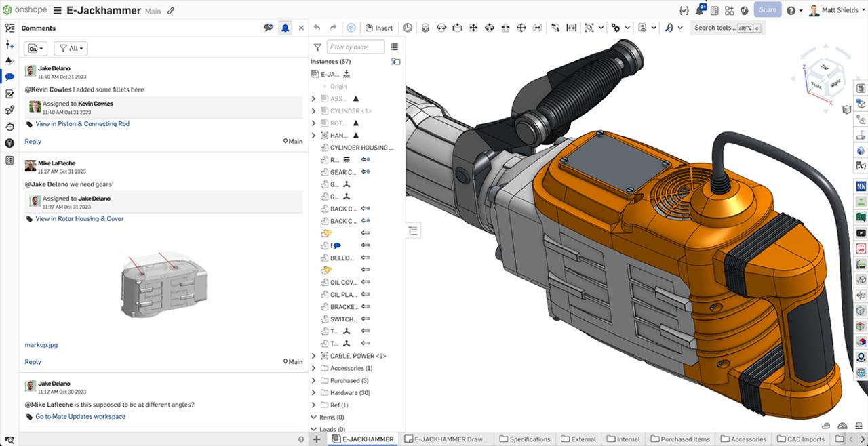
Task: Open the Insert parts tool
Action: pos(379,28)
